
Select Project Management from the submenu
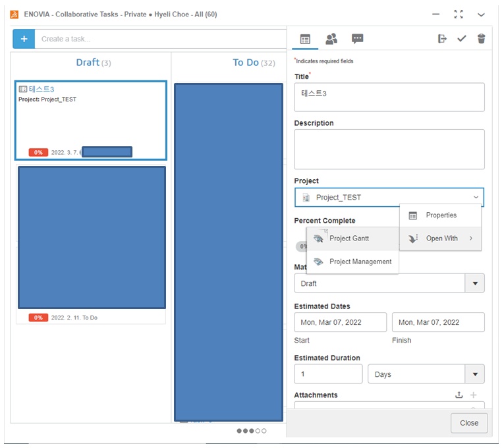click(352, 262)
